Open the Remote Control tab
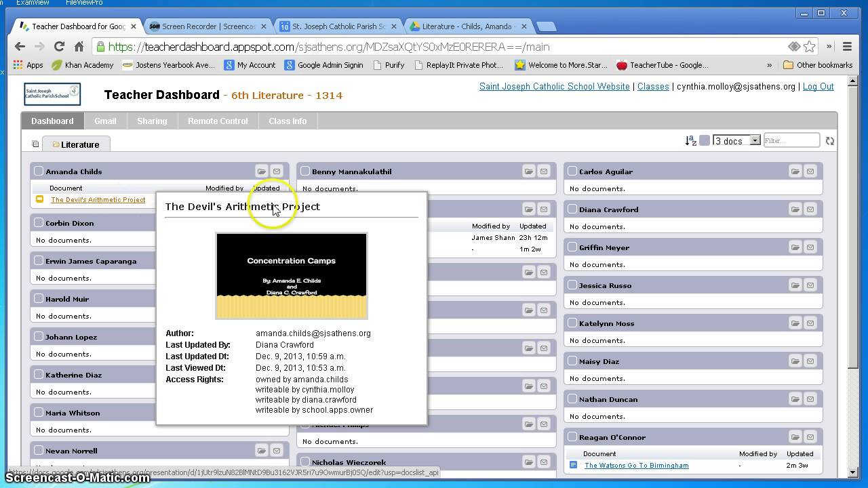Image resolution: width=868 pixels, height=488 pixels. [218, 121]
